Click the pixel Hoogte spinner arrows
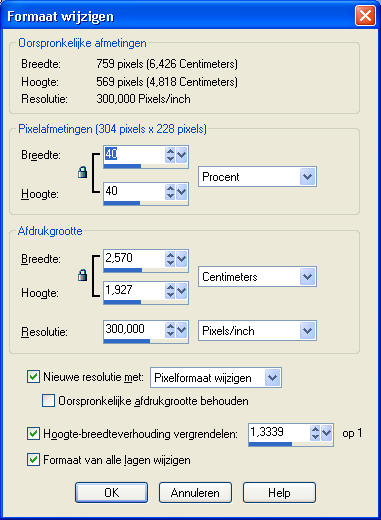The height and width of the screenshot is (520, 381). click(170, 192)
